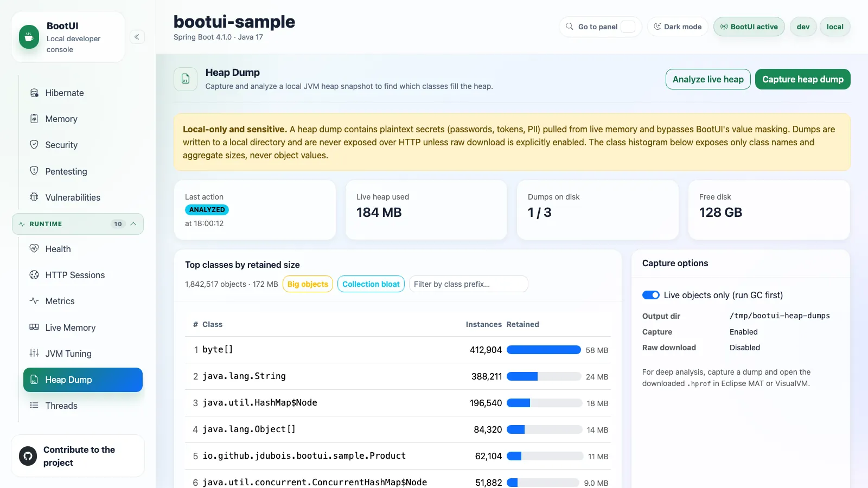
Task: Navigate to Vulnerabilities
Action: pos(83,197)
